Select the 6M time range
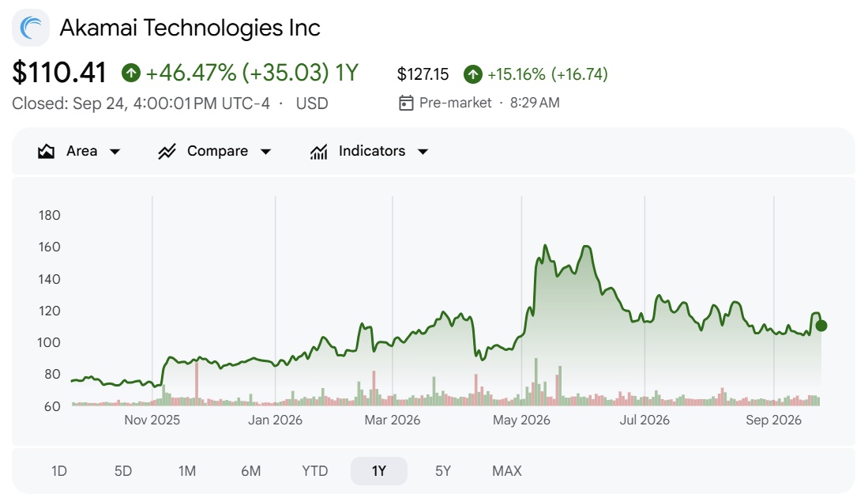 click(251, 471)
